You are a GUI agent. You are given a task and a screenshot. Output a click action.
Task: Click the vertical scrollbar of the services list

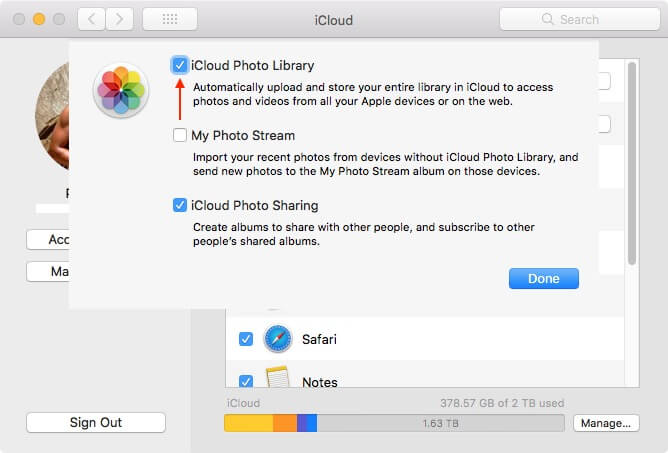point(632,163)
